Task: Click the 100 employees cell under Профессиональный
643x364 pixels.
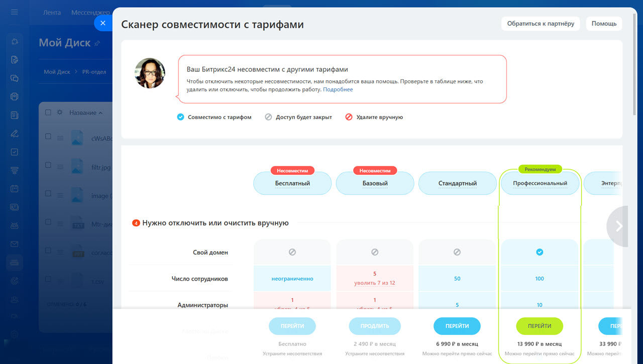Action: pyautogui.click(x=540, y=279)
